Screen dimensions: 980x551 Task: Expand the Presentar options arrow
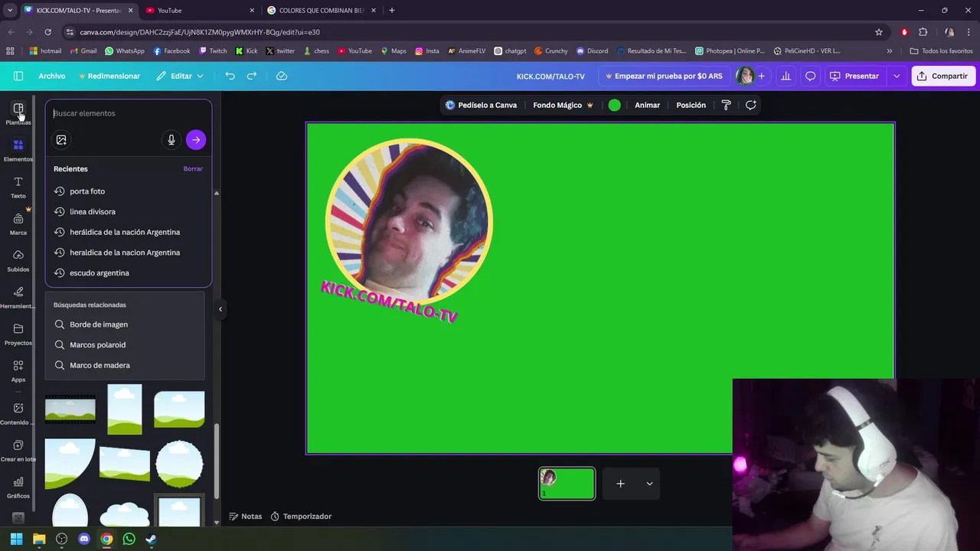click(x=897, y=76)
